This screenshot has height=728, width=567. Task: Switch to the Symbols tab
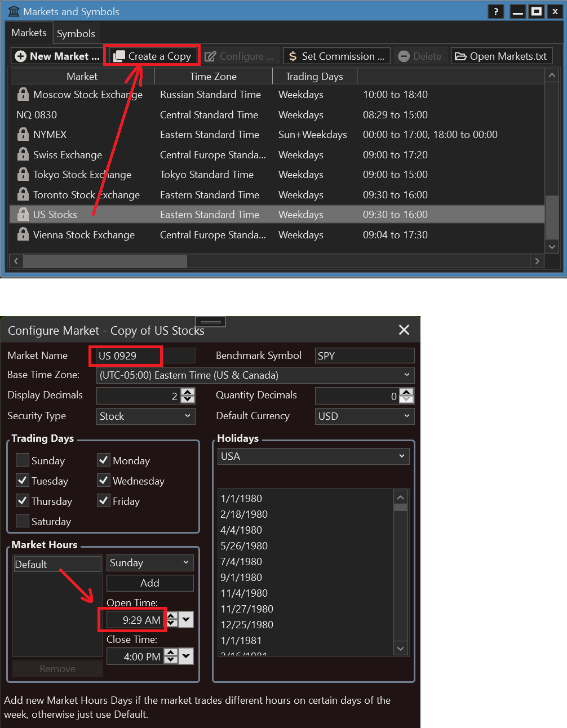[x=76, y=34]
